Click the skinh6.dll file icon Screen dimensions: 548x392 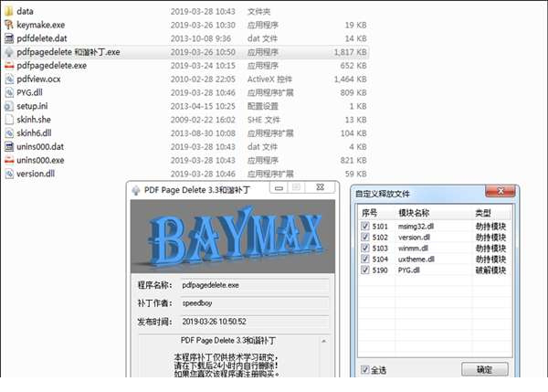tap(9, 133)
